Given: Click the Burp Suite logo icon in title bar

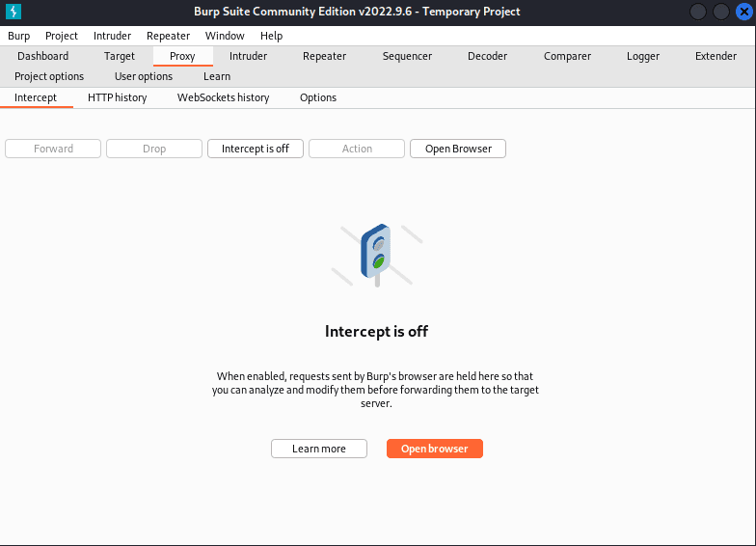Looking at the screenshot, I should [13, 12].
